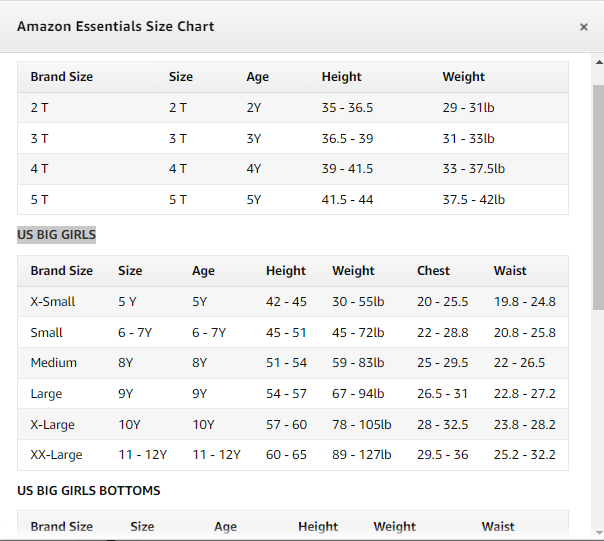The width and height of the screenshot is (604, 541).
Task: Click the 20 - 25.5 chest value
Action: [443, 301]
